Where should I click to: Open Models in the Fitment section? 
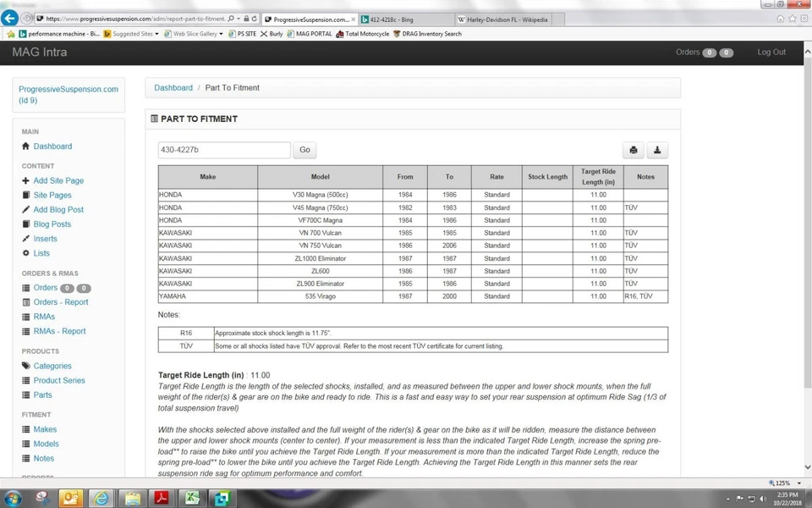(x=46, y=444)
